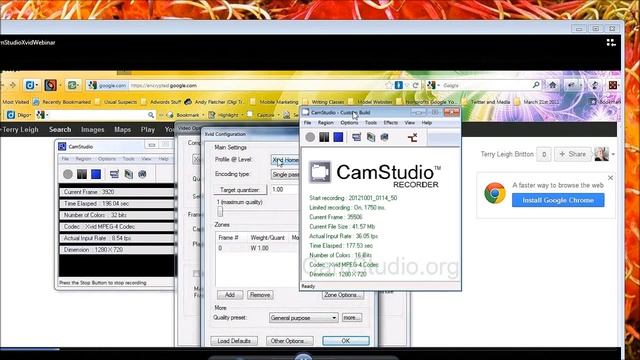Image resolution: width=640 pixels, height=360 pixels.
Task: Click the record to AVI/SWF icon in CamStudio Custom Build toolbar
Action: click(371, 137)
